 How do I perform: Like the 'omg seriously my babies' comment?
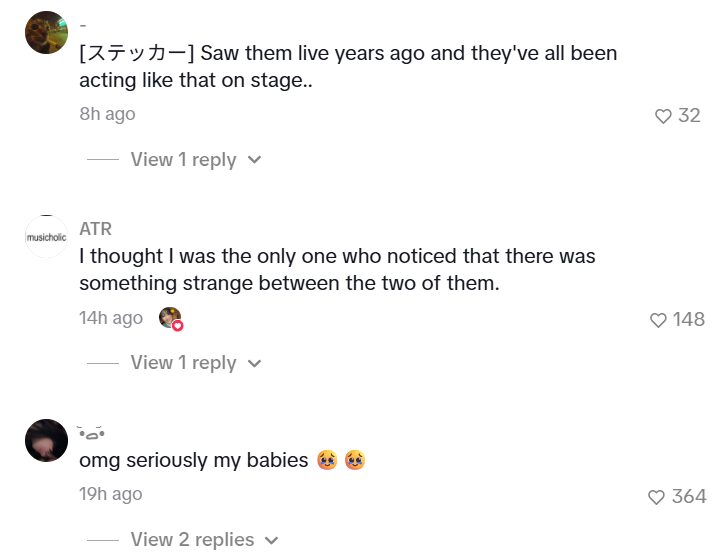click(x=656, y=497)
